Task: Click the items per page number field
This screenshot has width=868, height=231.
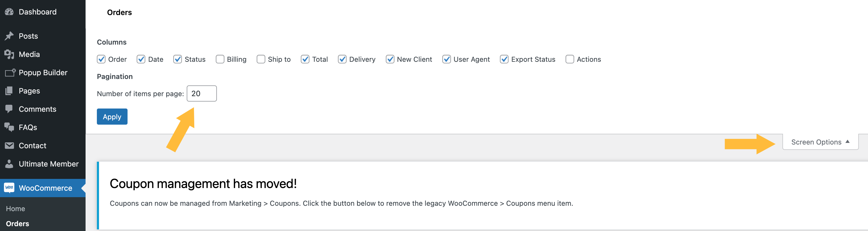Action: click(x=202, y=93)
